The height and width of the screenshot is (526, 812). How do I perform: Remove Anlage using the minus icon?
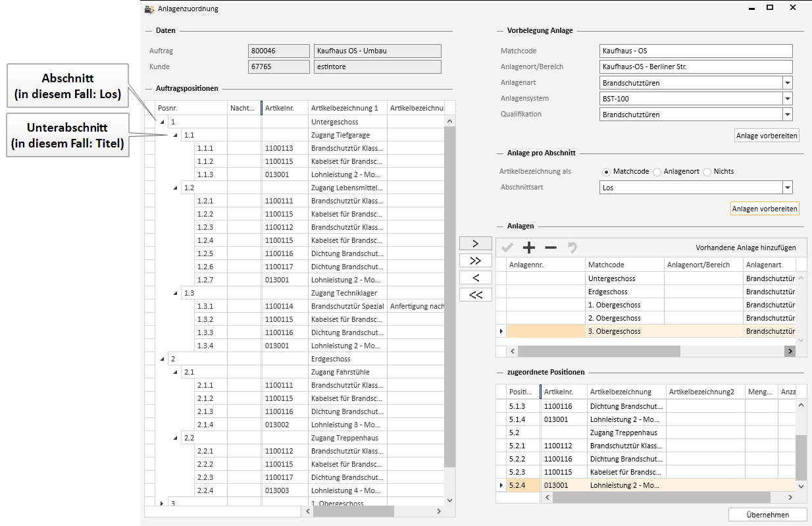tap(551, 248)
